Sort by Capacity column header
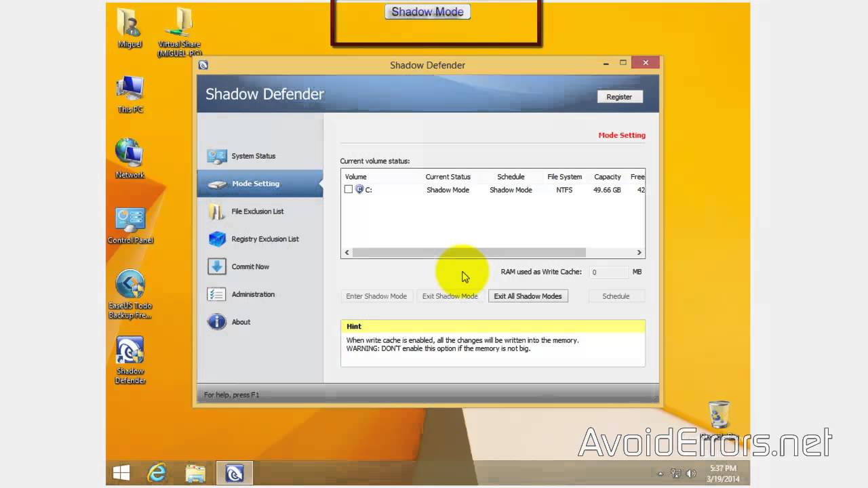The width and height of the screenshot is (868, 488). click(608, 177)
